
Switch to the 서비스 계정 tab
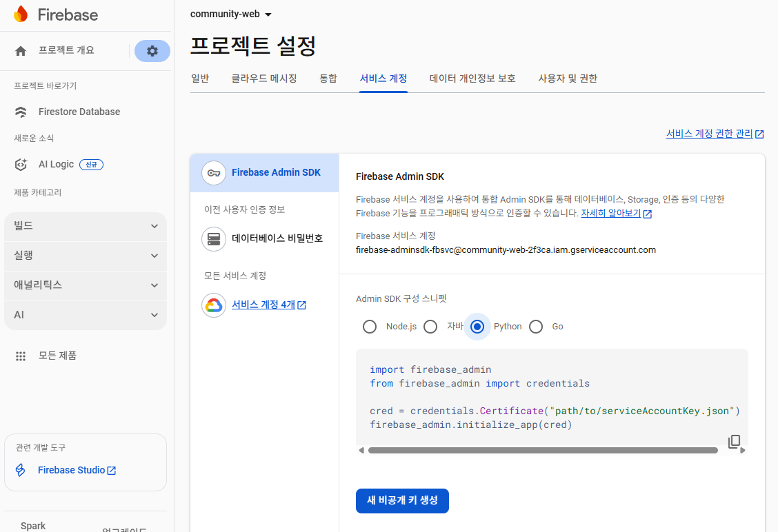[383, 79]
